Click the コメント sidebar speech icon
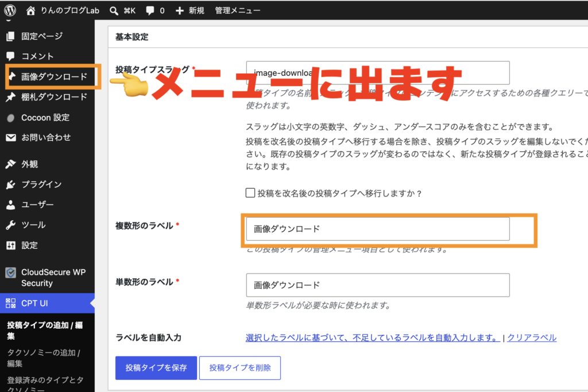 pos(10,56)
